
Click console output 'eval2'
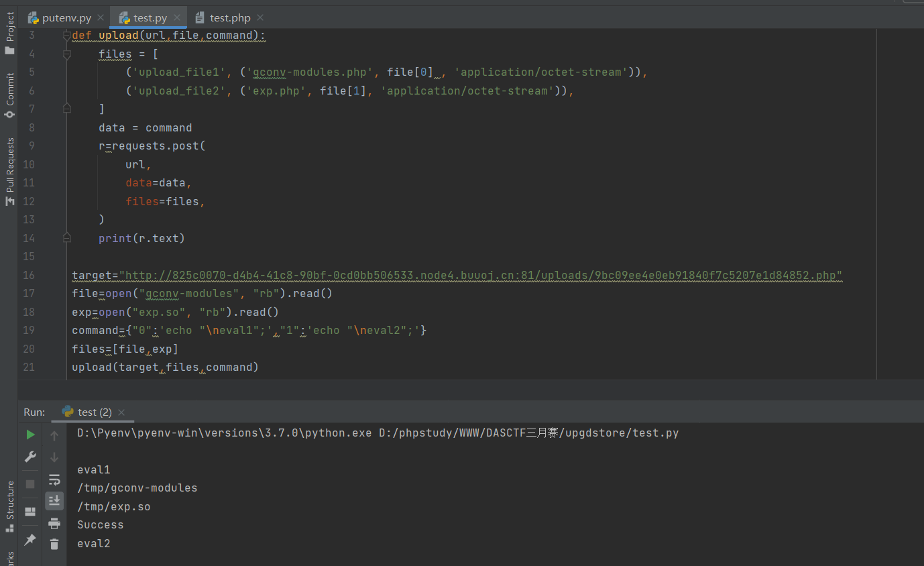(x=94, y=543)
